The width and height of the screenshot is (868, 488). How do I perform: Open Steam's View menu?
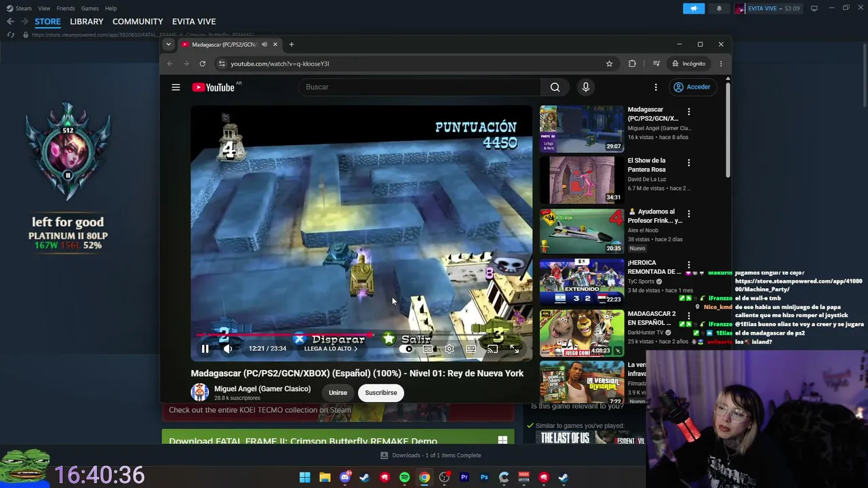click(44, 8)
